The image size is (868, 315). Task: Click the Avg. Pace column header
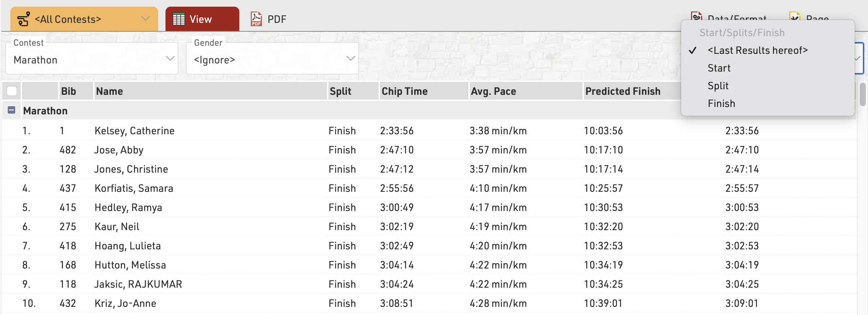(x=493, y=91)
